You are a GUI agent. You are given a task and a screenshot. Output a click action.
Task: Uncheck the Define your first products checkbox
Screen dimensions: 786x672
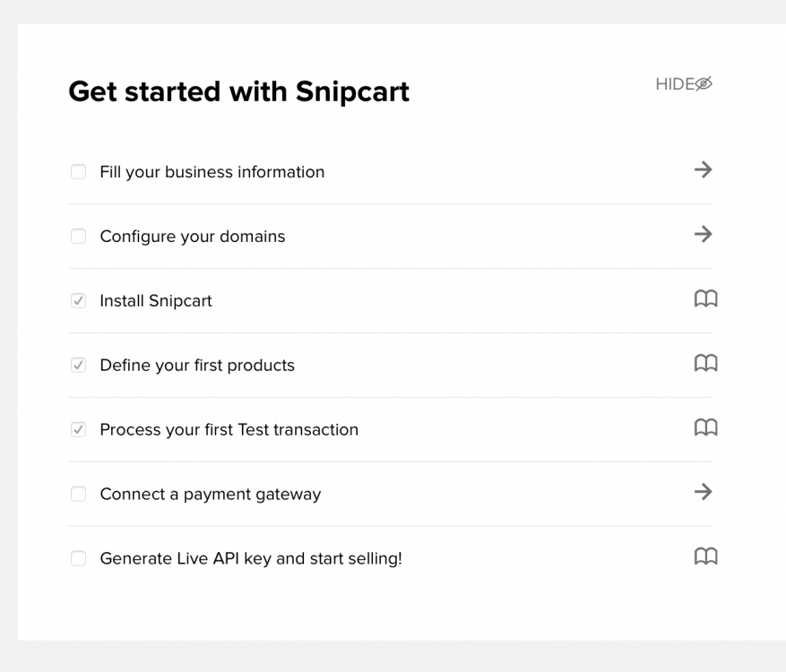click(x=79, y=366)
